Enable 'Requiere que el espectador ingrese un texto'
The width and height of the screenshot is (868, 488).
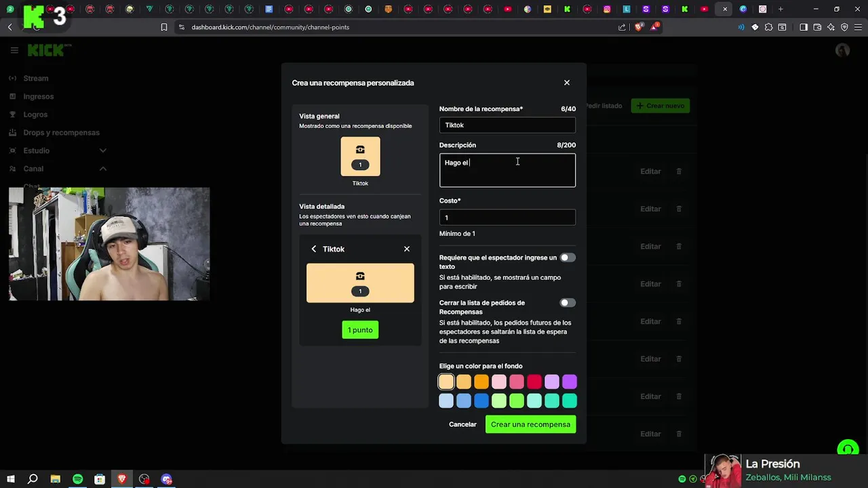pos(568,258)
